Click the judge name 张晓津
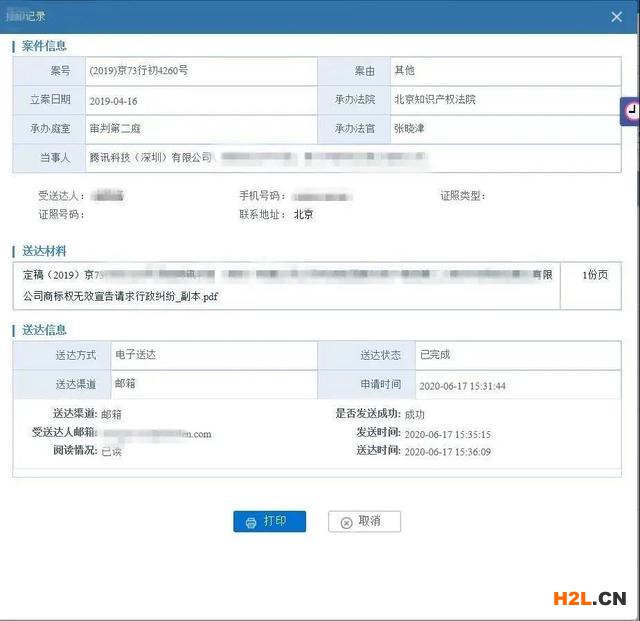Image resolution: width=640 pixels, height=621 pixels. pos(410,129)
